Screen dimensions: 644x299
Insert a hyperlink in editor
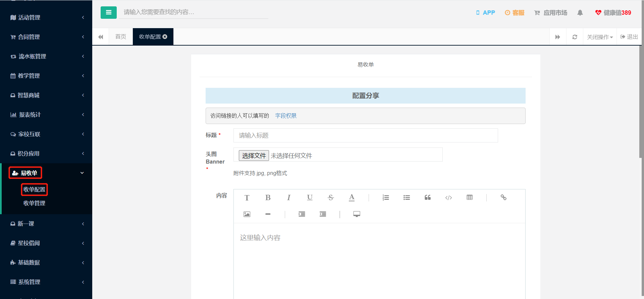point(503,197)
